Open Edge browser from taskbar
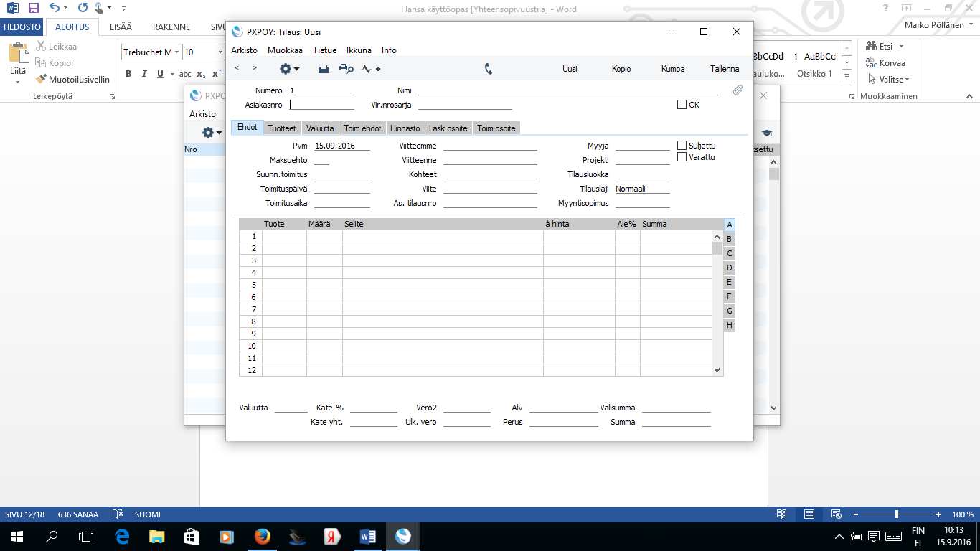This screenshot has height=551, width=980. click(122, 536)
